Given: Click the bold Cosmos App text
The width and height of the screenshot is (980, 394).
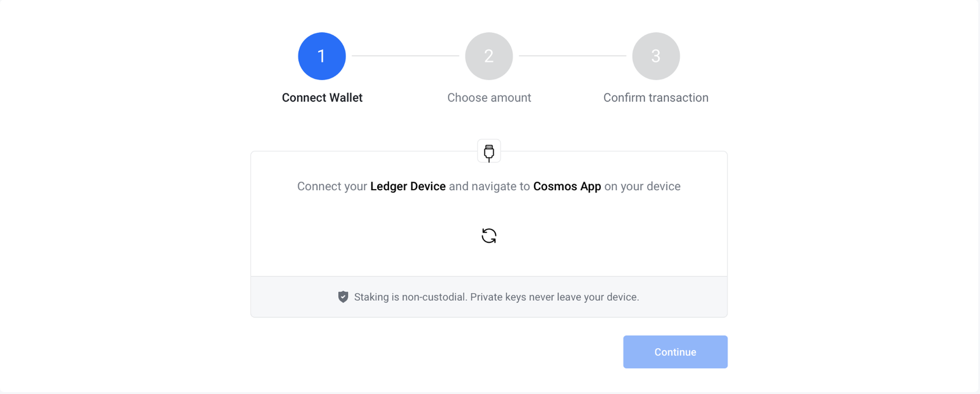Looking at the screenshot, I should coord(567,186).
